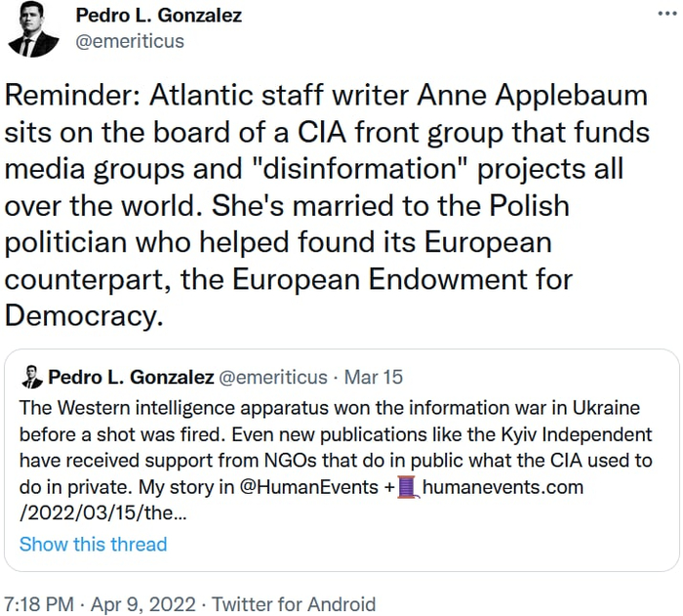
Task: Click the @emeriticus handle below the header name
Action: 130,41
